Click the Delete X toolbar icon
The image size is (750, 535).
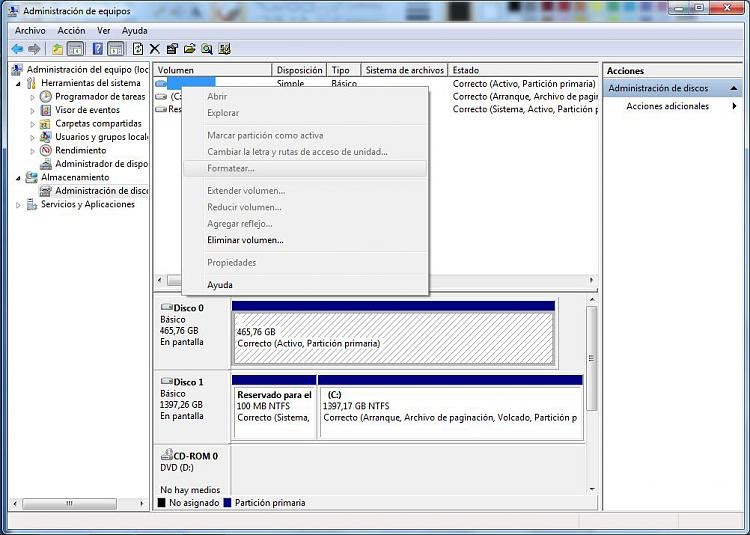pyautogui.click(x=154, y=49)
